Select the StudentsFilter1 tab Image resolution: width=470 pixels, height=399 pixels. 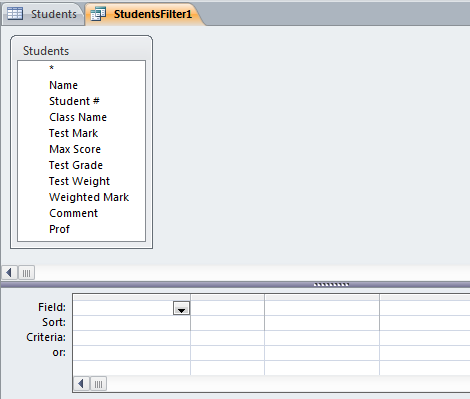pos(144,14)
